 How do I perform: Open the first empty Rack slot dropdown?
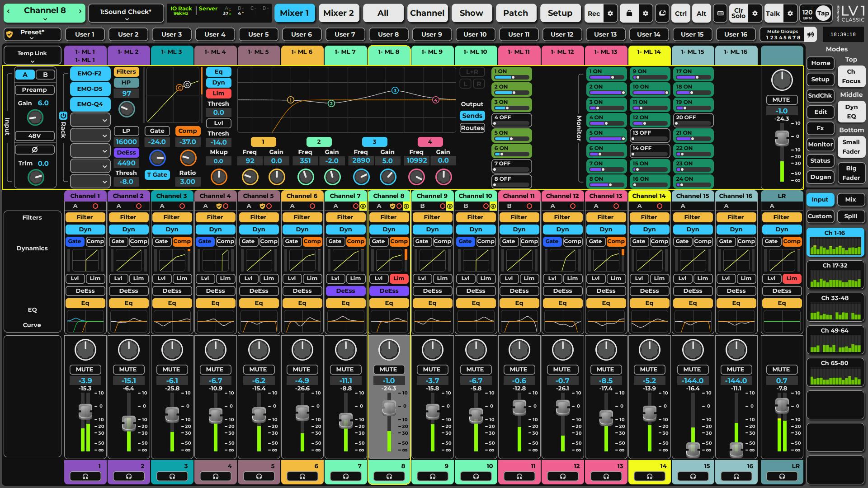point(90,120)
